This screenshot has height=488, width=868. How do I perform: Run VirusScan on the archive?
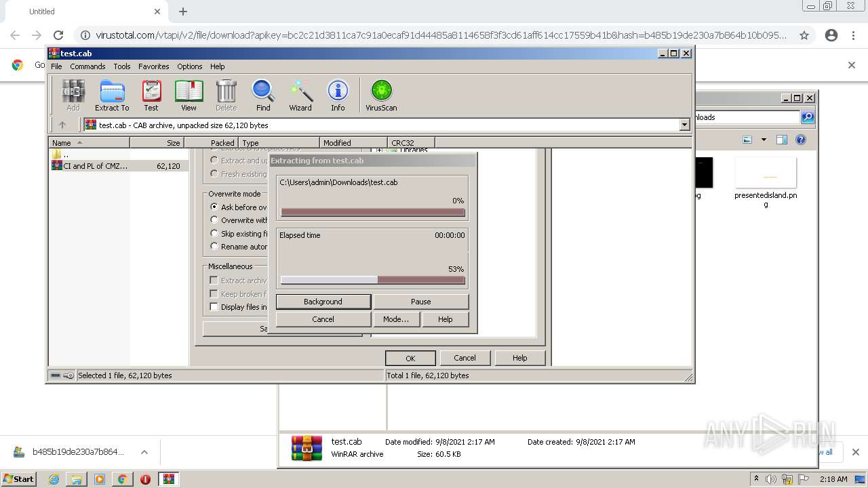click(x=381, y=95)
